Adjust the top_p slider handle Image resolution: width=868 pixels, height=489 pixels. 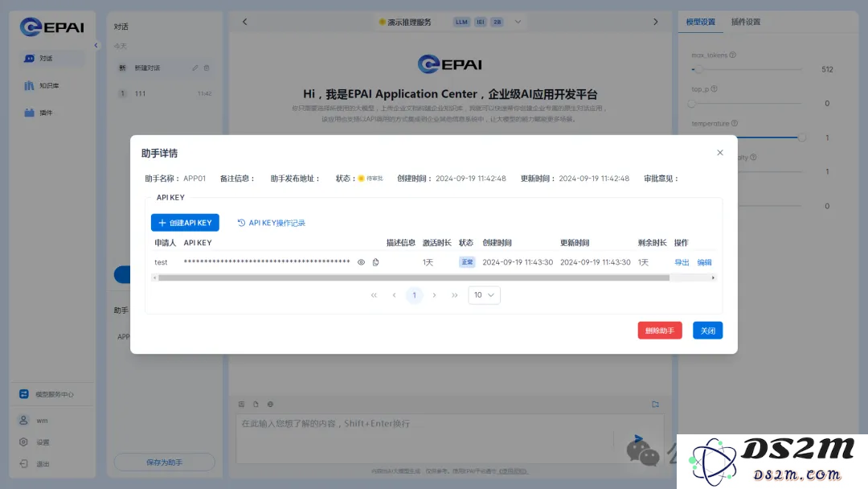tap(692, 104)
